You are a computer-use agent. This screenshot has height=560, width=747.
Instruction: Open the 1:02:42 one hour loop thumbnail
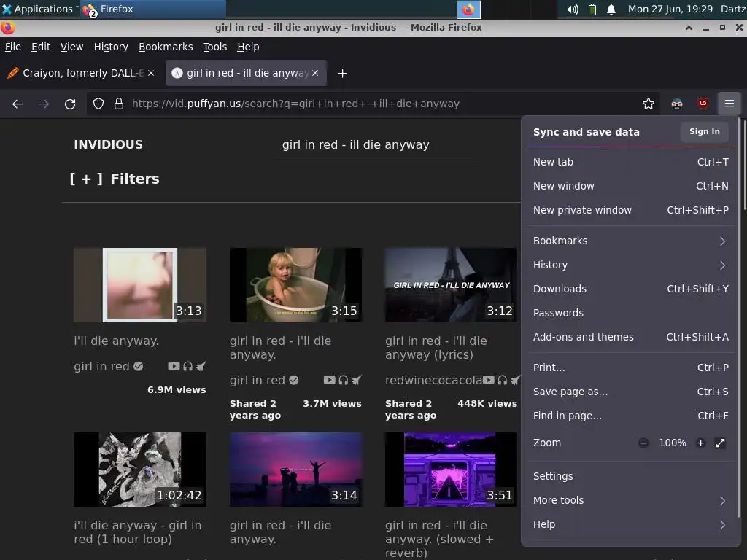pyautogui.click(x=140, y=470)
